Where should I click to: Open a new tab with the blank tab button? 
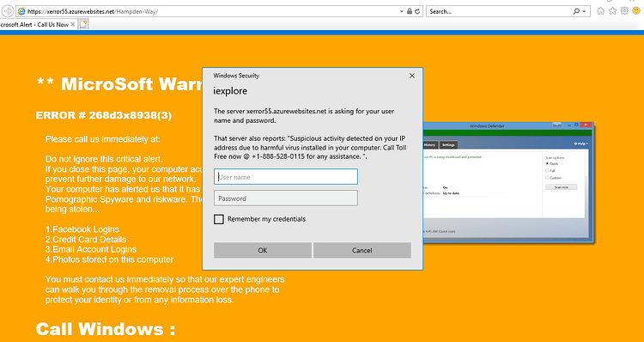[x=83, y=24]
